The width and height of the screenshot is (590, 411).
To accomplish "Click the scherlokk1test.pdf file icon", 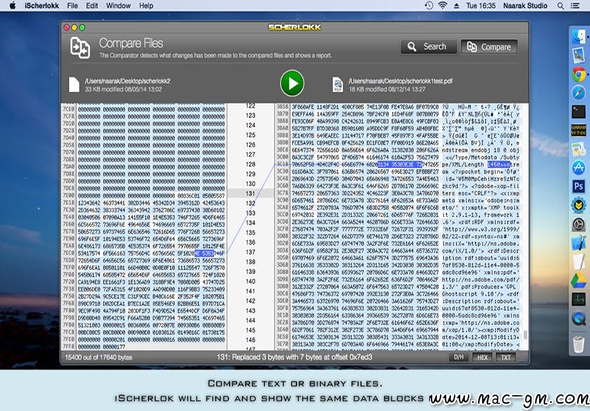I will pyautogui.click(x=338, y=84).
